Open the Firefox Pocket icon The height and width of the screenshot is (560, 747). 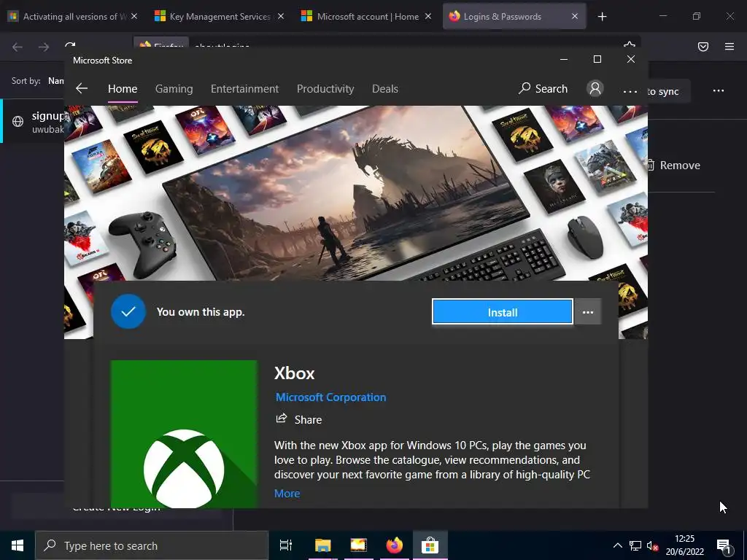tap(703, 47)
